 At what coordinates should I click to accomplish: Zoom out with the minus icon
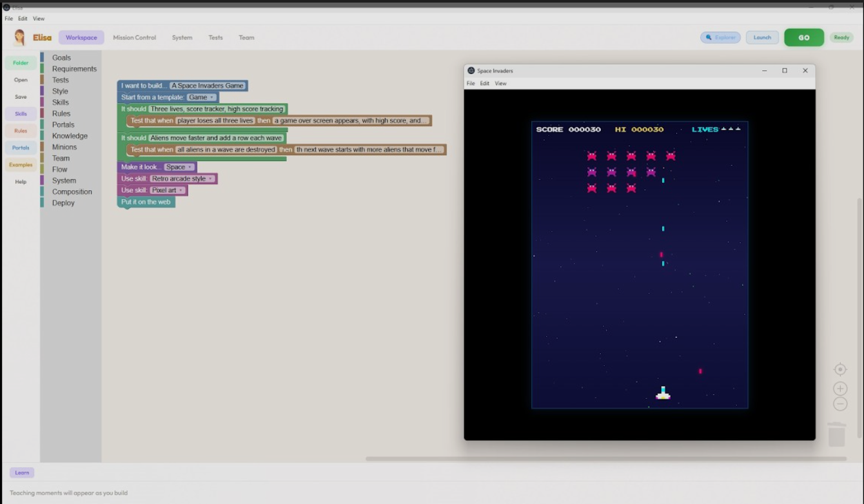coord(839,404)
